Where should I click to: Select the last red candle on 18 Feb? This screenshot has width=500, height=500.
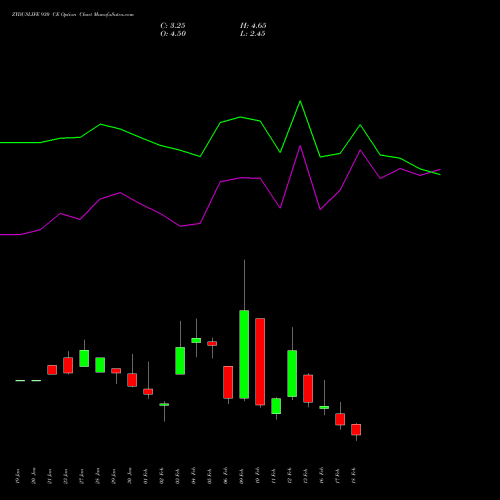pyautogui.click(x=356, y=430)
